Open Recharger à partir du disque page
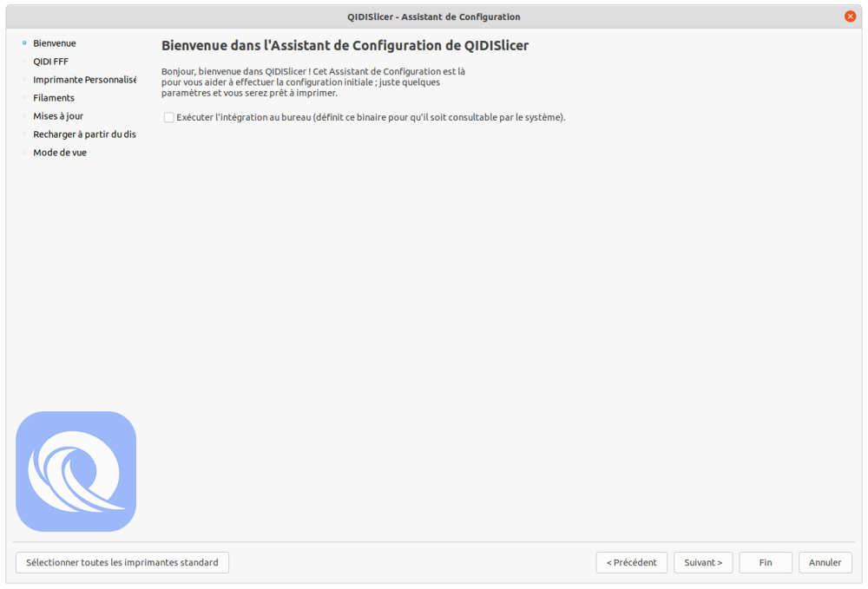Image resolution: width=868 pixels, height=589 pixels. (85, 134)
